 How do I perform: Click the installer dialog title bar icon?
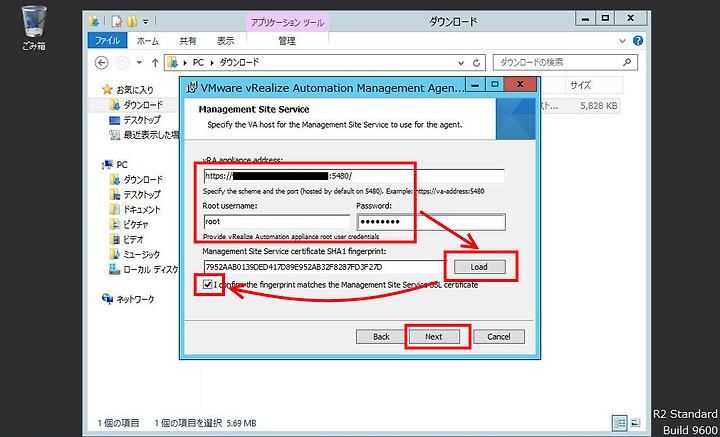pos(191,87)
